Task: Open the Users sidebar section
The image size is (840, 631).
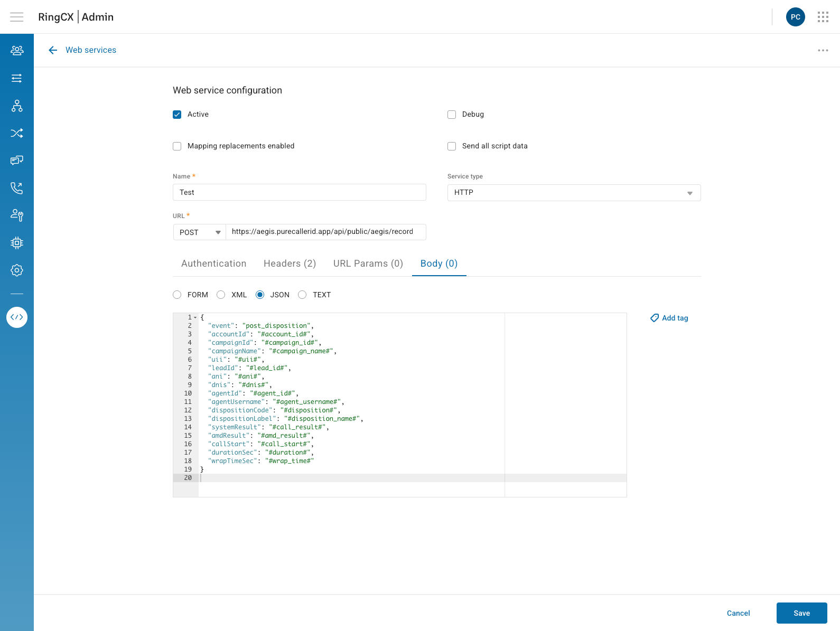Action: pyautogui.click(x=17, y=51)
